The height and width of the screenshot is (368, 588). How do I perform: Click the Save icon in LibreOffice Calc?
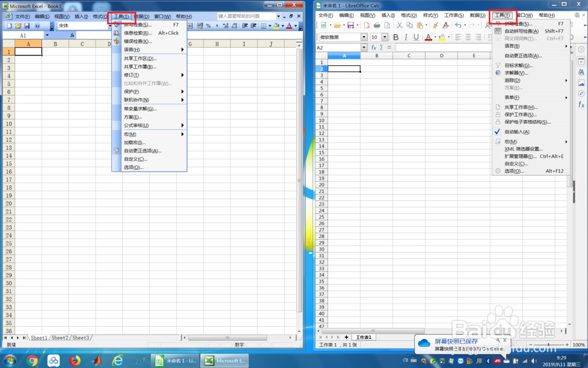350,25
